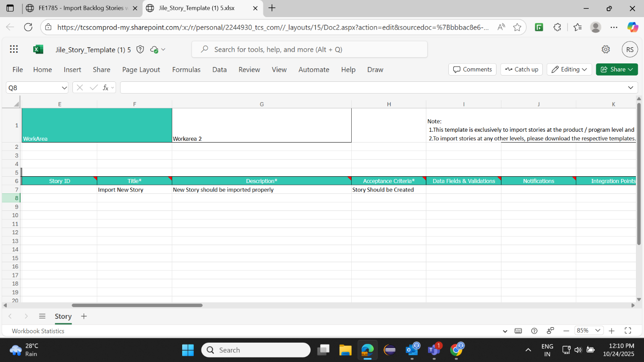The image size is (644, 362).
Task: Click the horizontal scrollbar thumb
Action: [x=137, y=305]
